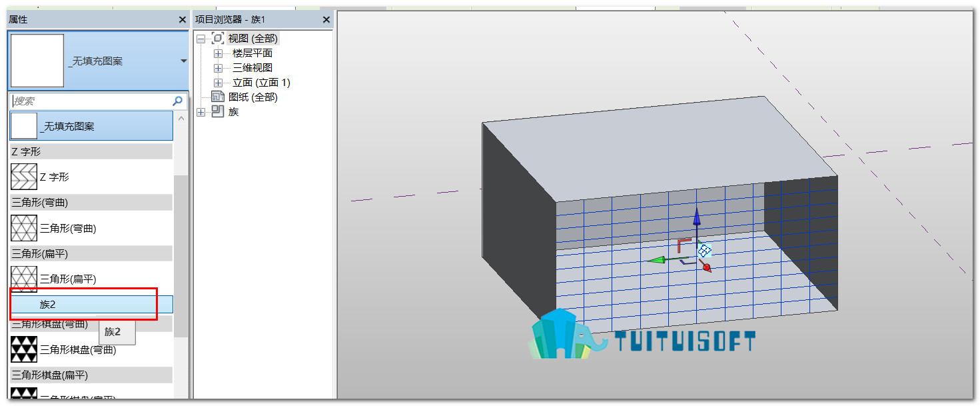Click the blue vertical gizmo arrow
The width and height of the screenshot is (980, 406).
tap(697, 223)
